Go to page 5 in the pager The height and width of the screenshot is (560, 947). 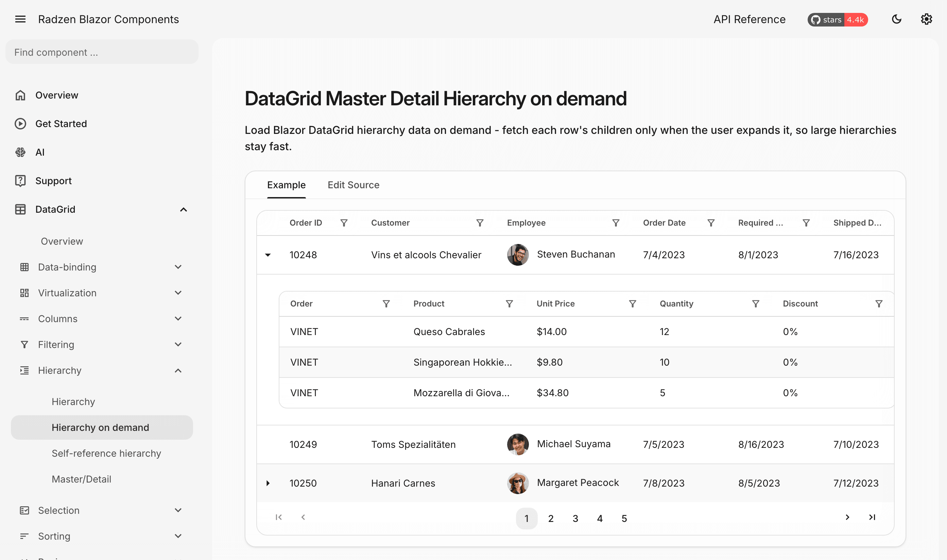pyautogui.click(x=624, y=519)
